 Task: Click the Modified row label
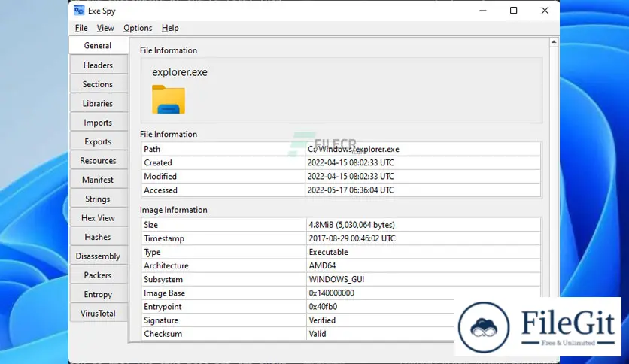pyautogui.click(x=160, y=177)
